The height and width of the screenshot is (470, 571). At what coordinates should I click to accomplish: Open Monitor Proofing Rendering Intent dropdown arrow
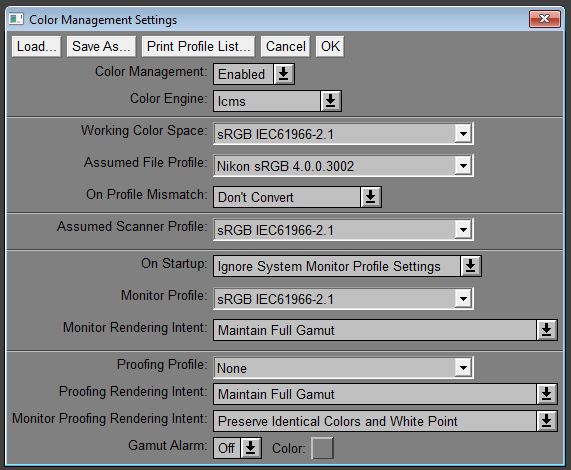pos(547,421)
